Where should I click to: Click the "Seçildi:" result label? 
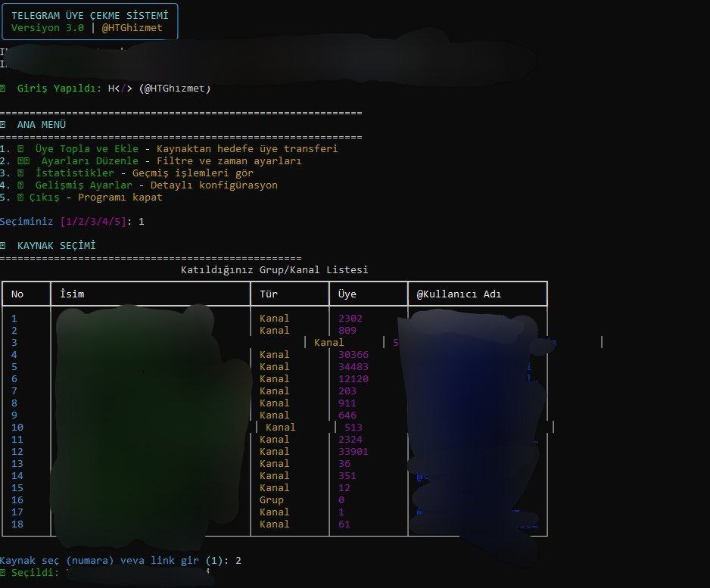[36, 573]
